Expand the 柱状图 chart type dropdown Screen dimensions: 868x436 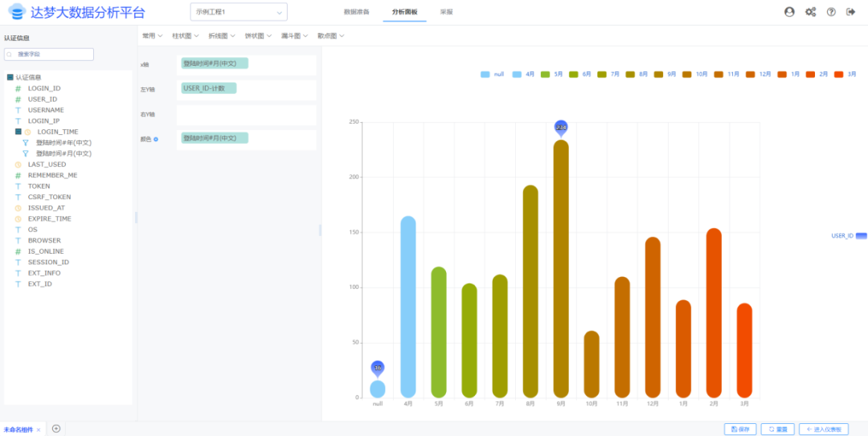(x=186, y=36)
